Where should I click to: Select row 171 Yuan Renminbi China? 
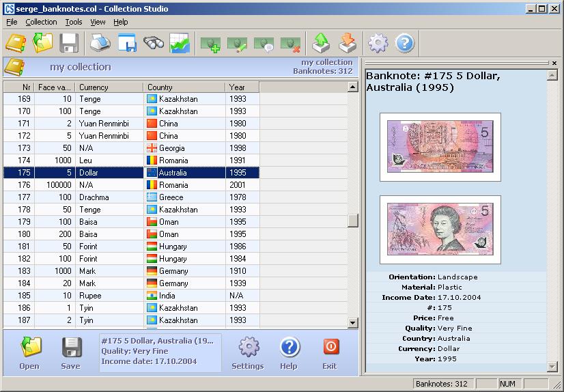tap(131, 124)
